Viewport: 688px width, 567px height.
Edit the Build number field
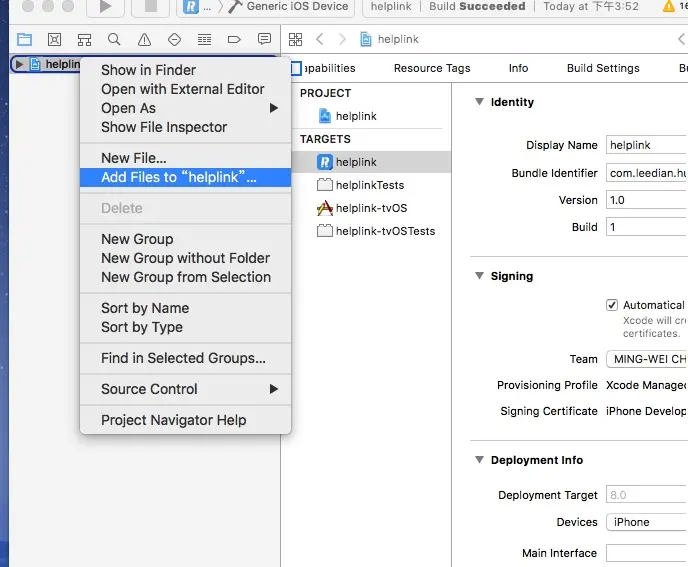(647, 227)
